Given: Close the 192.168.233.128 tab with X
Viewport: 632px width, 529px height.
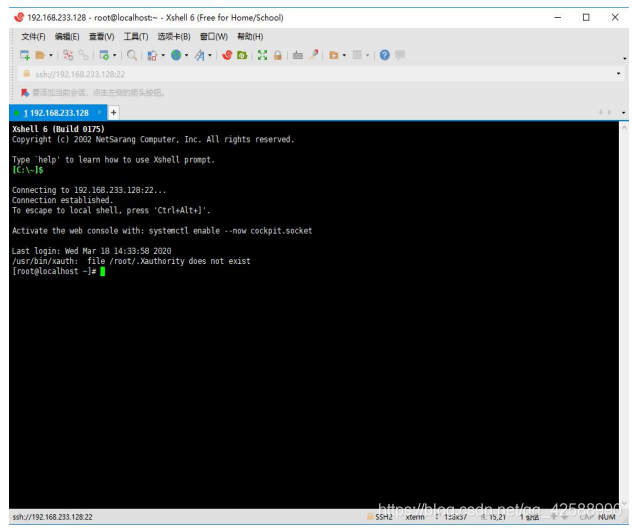Looking at the screenshot, I should tap(100, 112).
